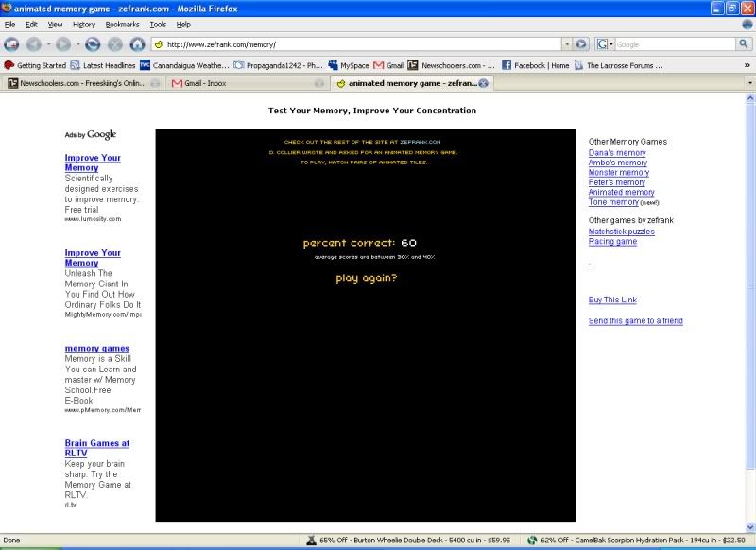Open the View menu

55,25
